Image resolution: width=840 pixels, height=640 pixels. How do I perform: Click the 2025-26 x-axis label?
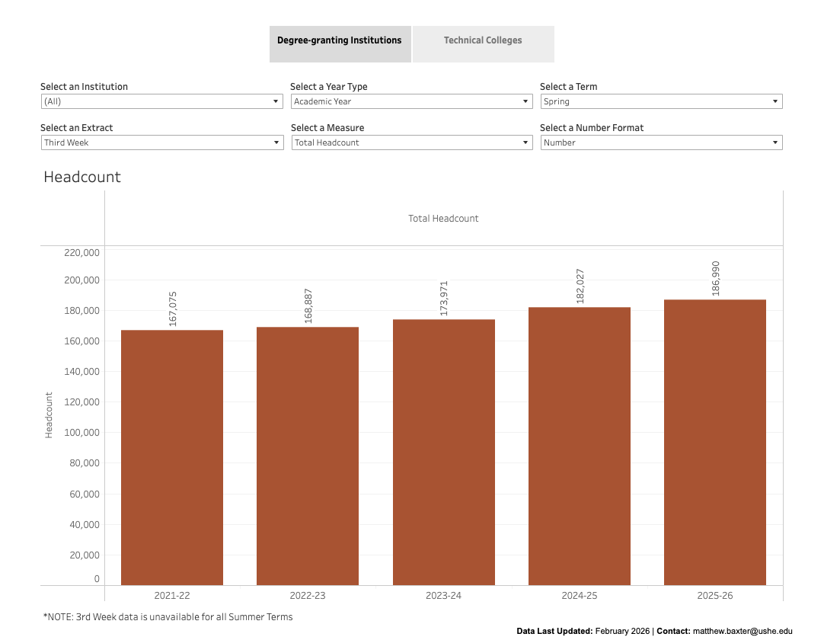tap(715, 595)
